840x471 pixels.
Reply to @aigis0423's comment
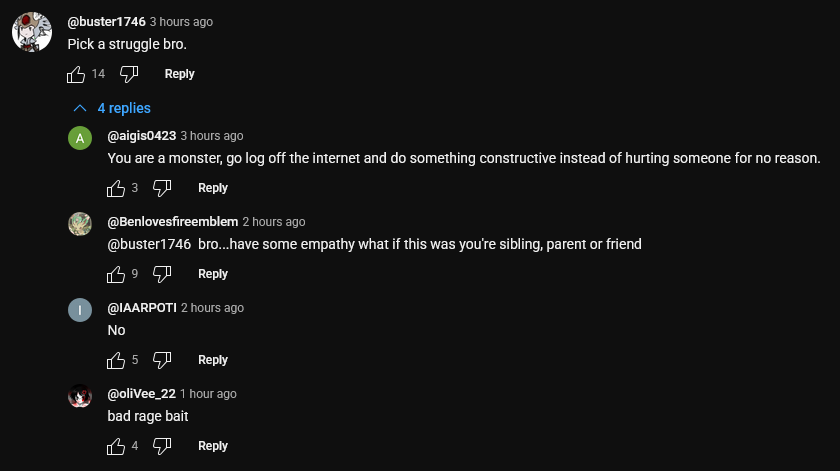pyautogui.click(x=213, y=188)
